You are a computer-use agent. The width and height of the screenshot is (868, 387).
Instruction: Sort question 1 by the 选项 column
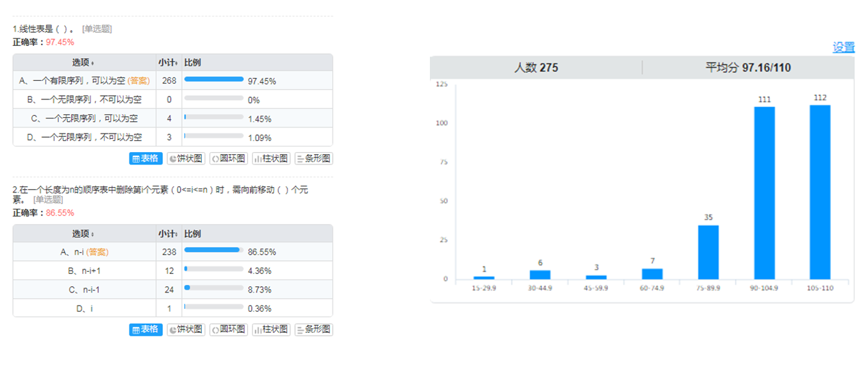(84, 62)
